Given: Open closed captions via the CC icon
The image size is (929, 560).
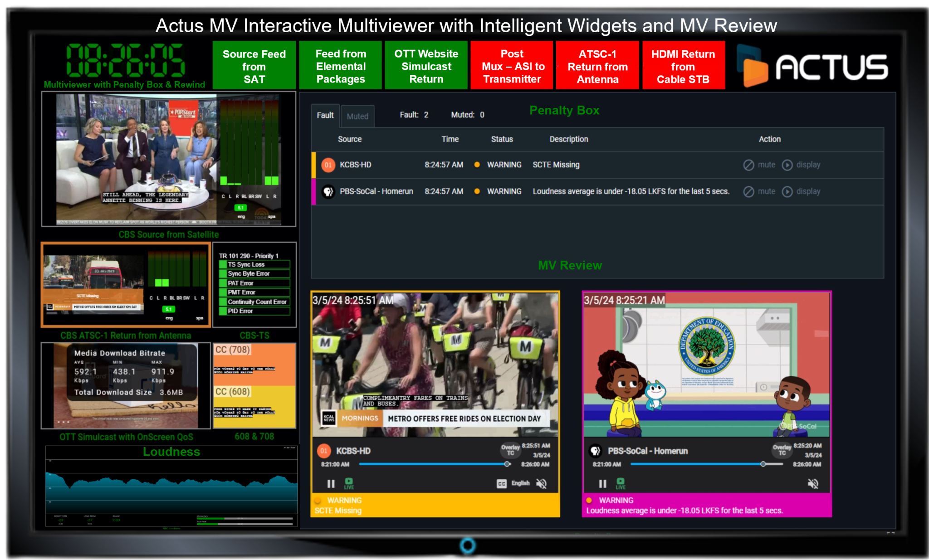Looking at the screenshot, I should click(501, 483).
